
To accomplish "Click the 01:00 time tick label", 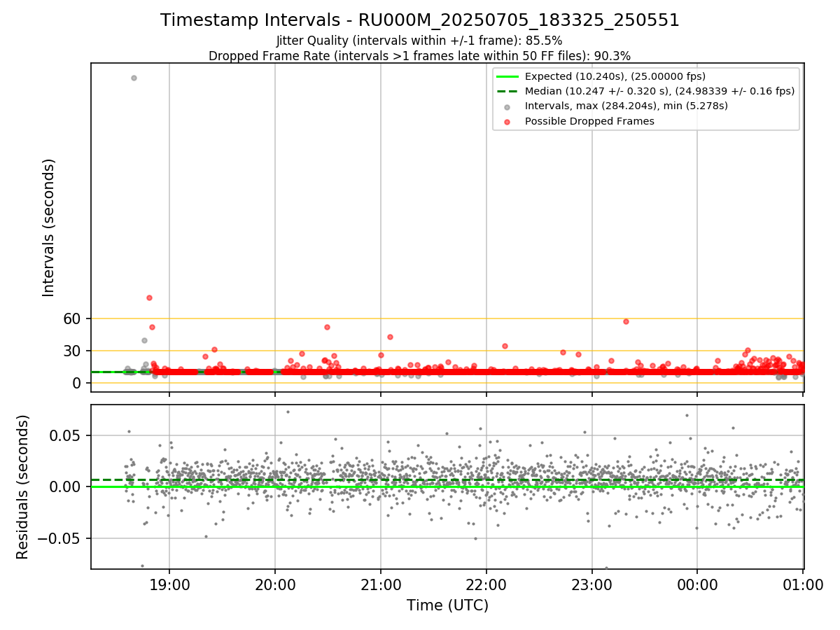I will (x=803, y=585).
